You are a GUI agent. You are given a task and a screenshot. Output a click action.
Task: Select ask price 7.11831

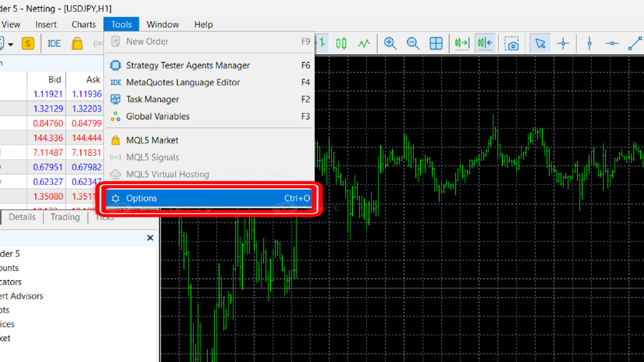(x=87, y=153)
